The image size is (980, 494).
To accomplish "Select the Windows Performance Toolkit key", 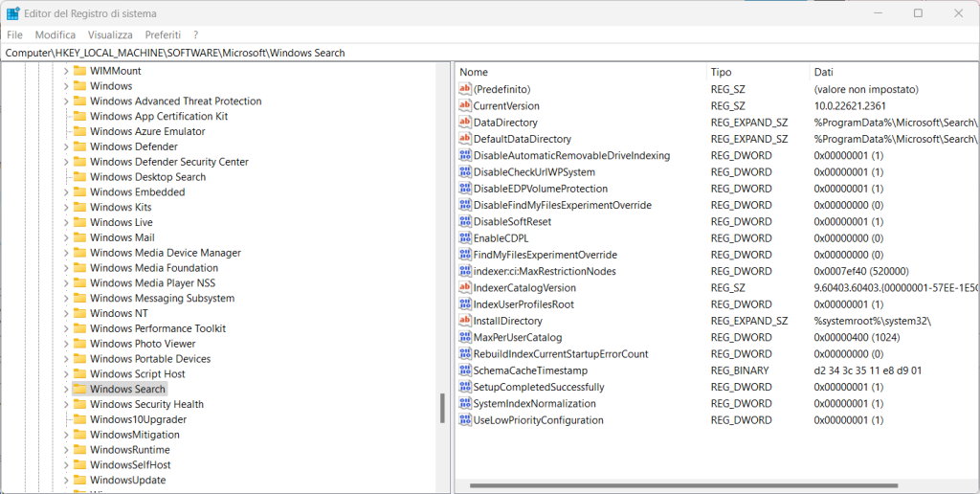I will point(158,328).
